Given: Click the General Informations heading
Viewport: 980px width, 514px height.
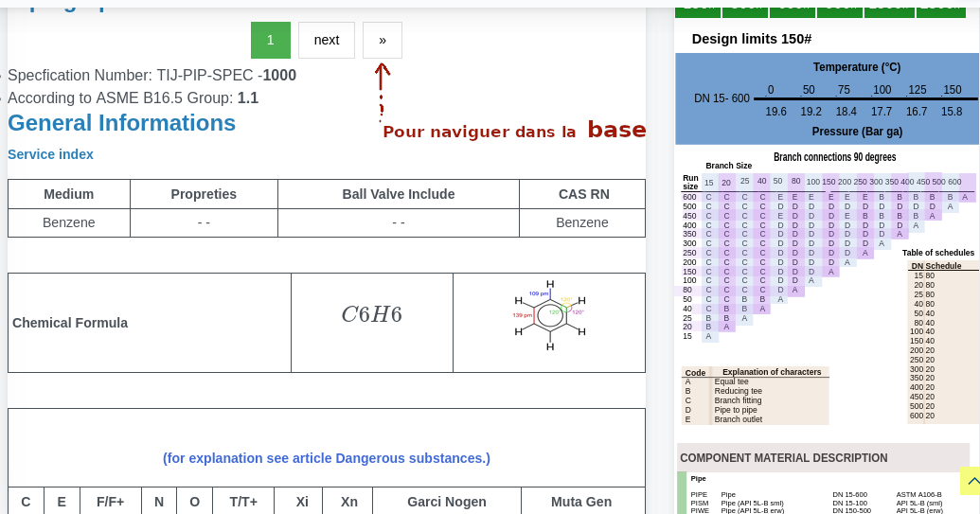Looking at the screenshot, I should (122, 123).
